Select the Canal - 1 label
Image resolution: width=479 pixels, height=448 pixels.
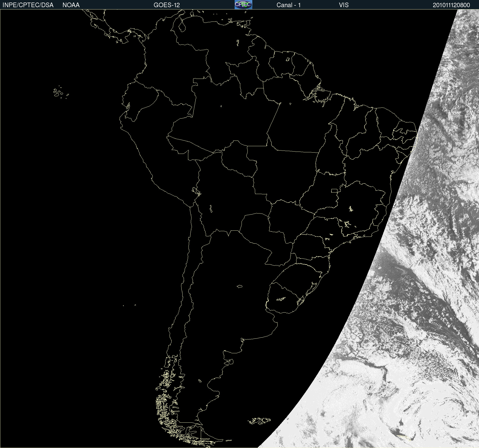(x=289, y=5)
